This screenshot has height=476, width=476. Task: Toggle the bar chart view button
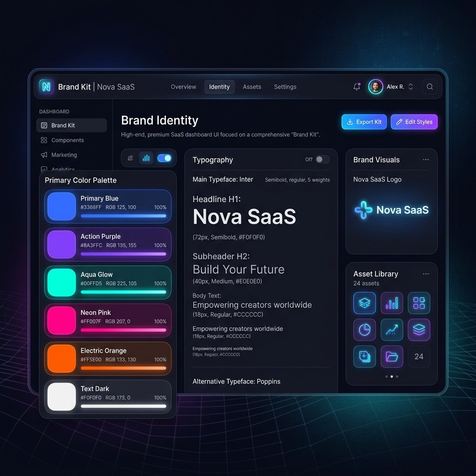146,158
